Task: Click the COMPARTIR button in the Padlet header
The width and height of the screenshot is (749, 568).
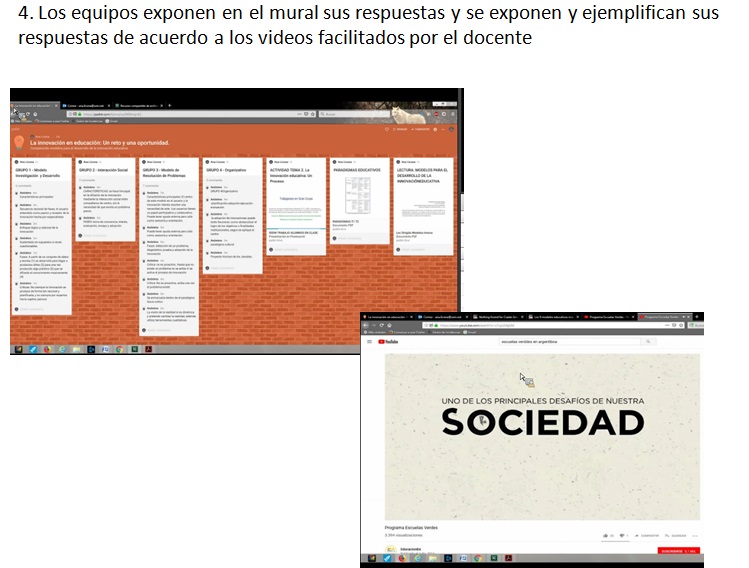Action: click(x=421, y=129)
